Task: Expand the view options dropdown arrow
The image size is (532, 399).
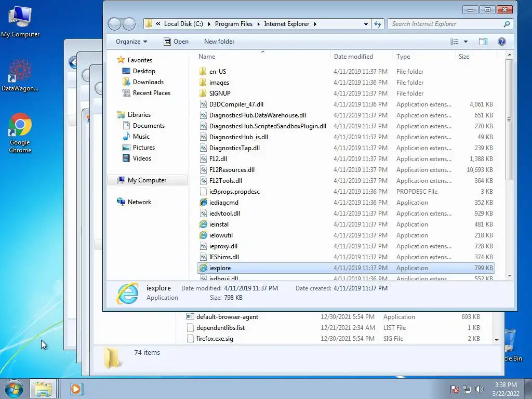Action: pyautogui.click(x=465, y=42)
